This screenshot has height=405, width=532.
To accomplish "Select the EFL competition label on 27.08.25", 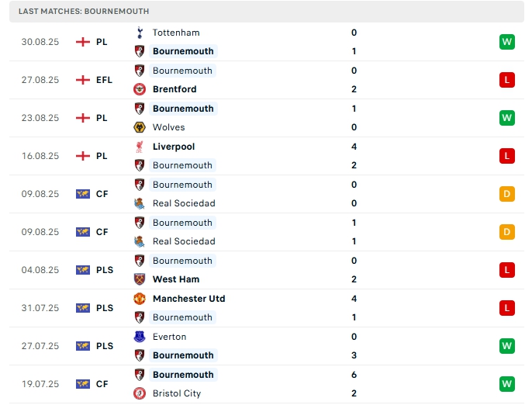I will click(104, 80).
